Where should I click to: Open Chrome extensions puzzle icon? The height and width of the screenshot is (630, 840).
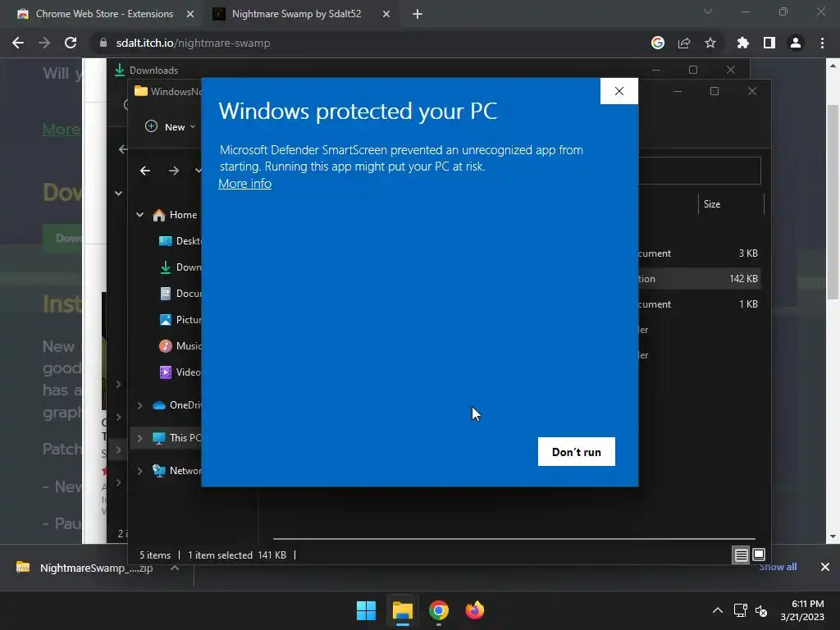[x=742, y=43]
